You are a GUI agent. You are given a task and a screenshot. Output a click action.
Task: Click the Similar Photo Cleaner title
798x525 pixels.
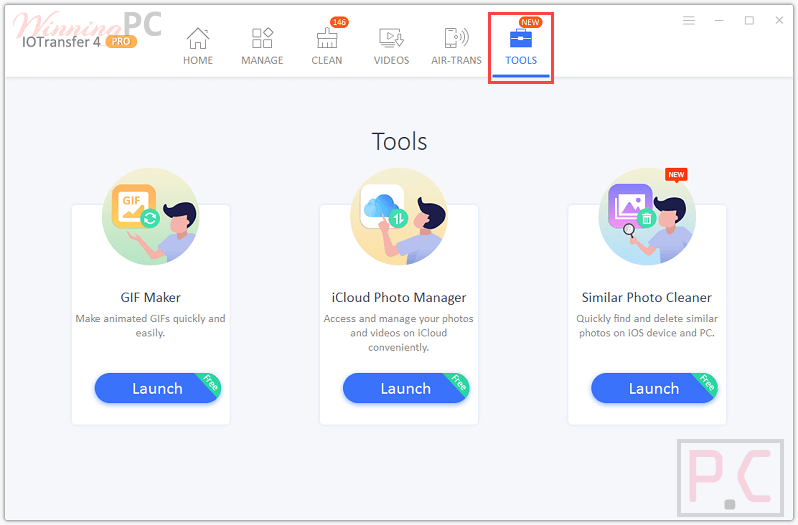[646, 297]
